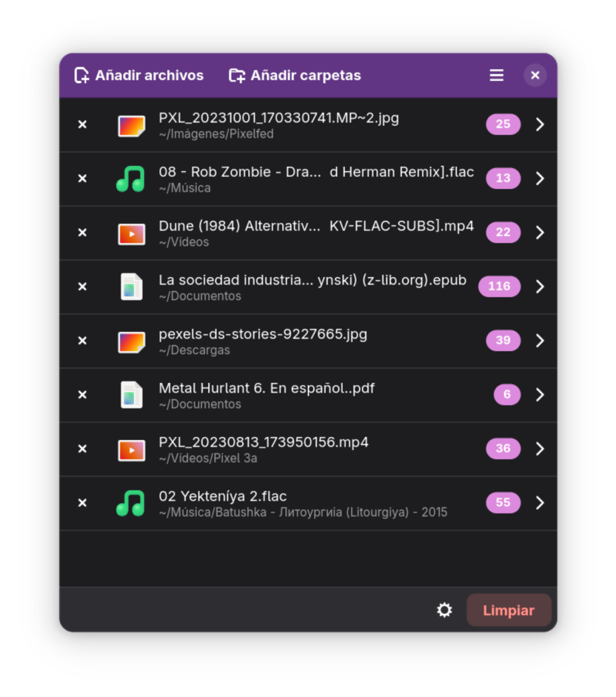Click the music icon for 02 Yekteníya 2.flac
The height and width of the screenshot is (697, 616).
[131, 503]
